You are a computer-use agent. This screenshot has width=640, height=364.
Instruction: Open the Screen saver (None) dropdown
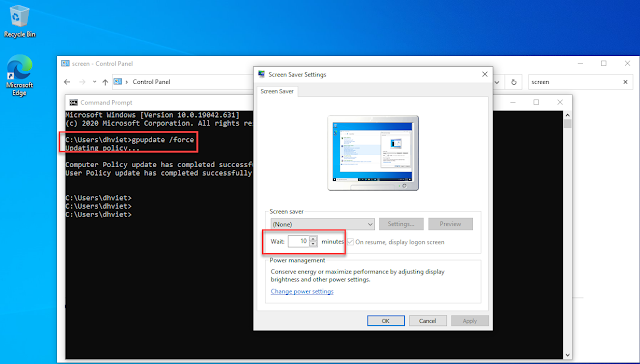[x=322, y=224]
